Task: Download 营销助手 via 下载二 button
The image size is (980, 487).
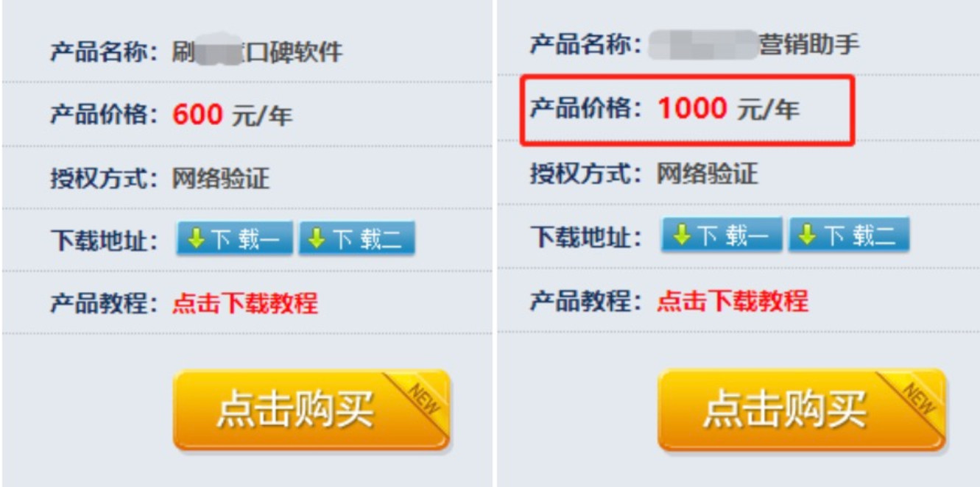Action: [849, 235]
